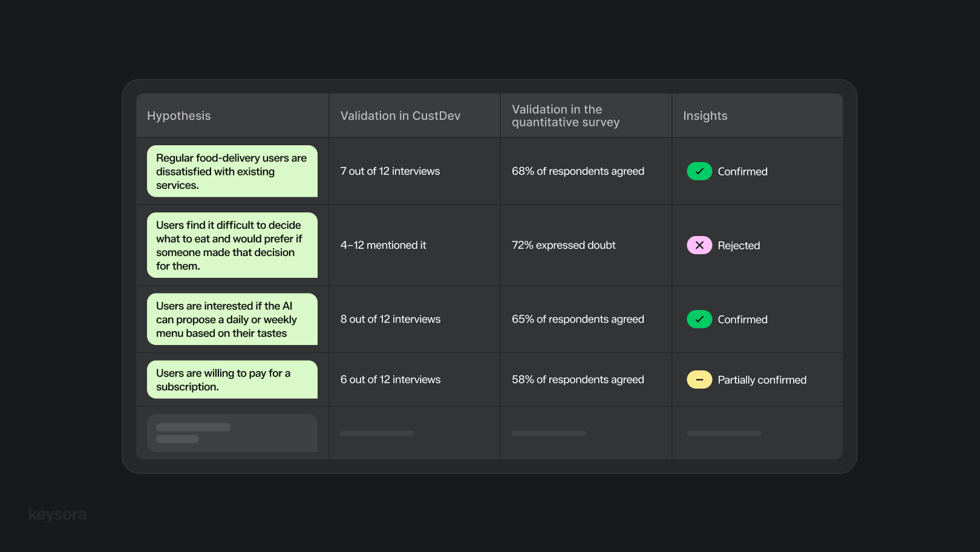Select the Insights column header
980x552 pixels.
click(705, 116)
